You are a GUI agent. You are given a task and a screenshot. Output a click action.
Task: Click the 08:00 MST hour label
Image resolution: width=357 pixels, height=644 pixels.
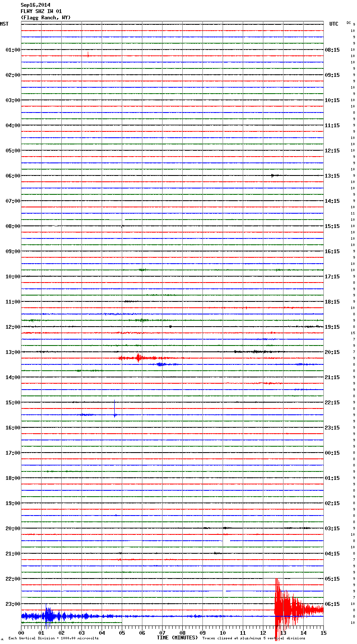13,226
